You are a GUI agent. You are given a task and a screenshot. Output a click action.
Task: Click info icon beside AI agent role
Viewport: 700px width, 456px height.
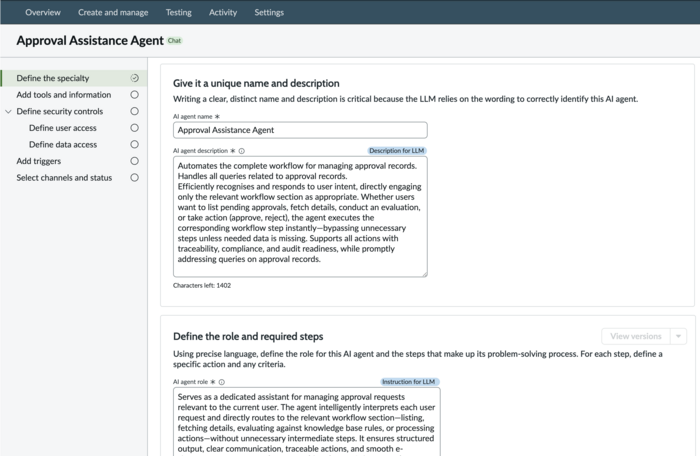click(222, 382)
